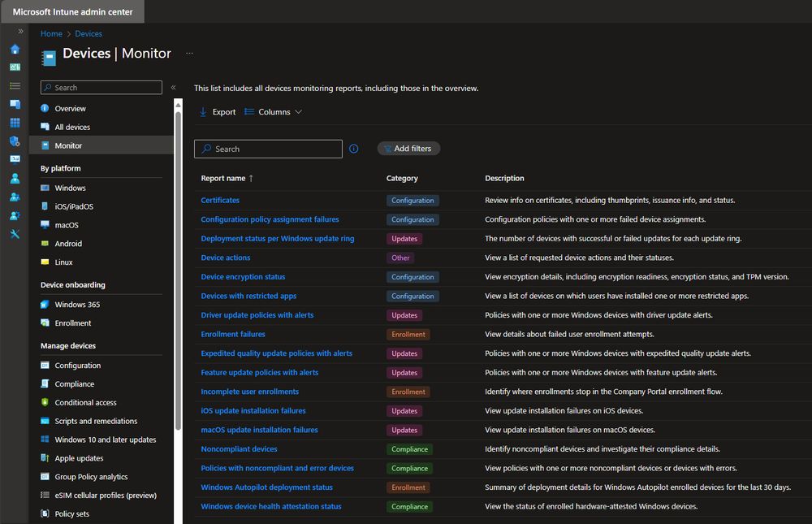Click the Export download button
The width and height of the screenshot is (812, 524).
pyautogui.click(x=218, y=112)
